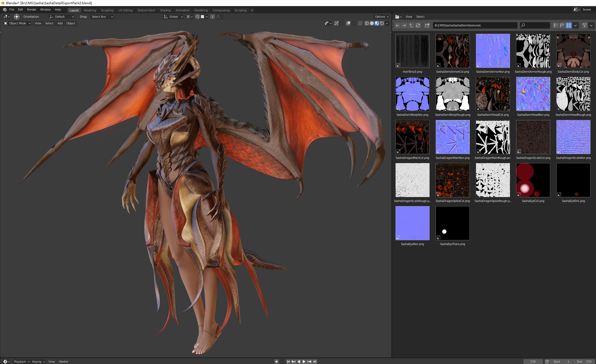Click the editor type icon top-left
Viewport: 596px width, 364px height.
[x=6, y=17]
